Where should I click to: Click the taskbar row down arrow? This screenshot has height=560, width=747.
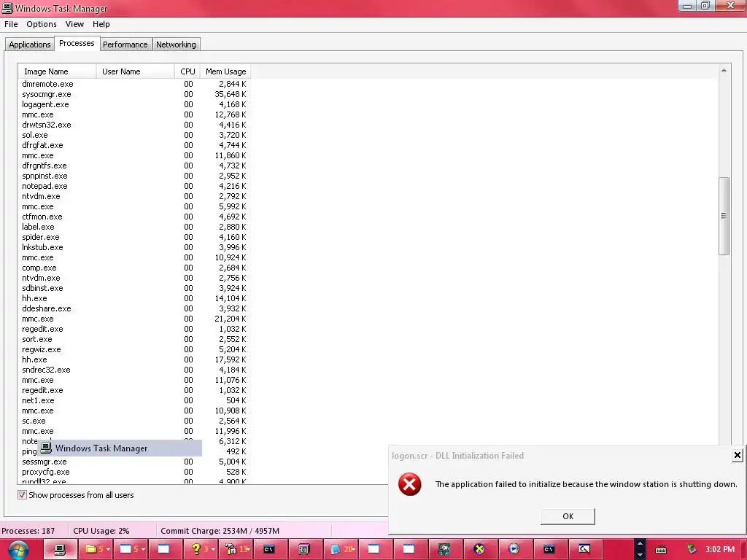point(640,555)
